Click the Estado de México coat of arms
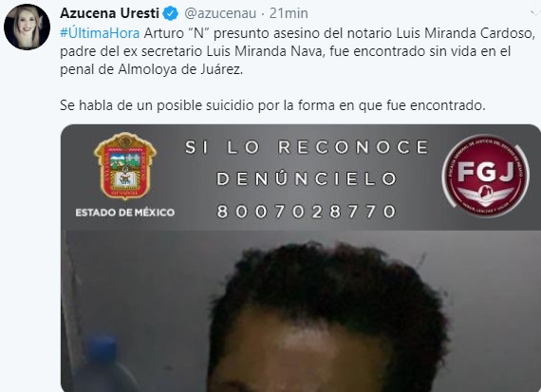 pos(125,166)
